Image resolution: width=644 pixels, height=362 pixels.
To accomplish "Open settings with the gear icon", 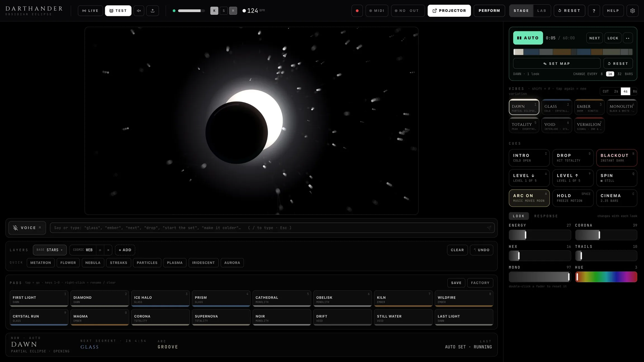I will [x=632, y=11].
